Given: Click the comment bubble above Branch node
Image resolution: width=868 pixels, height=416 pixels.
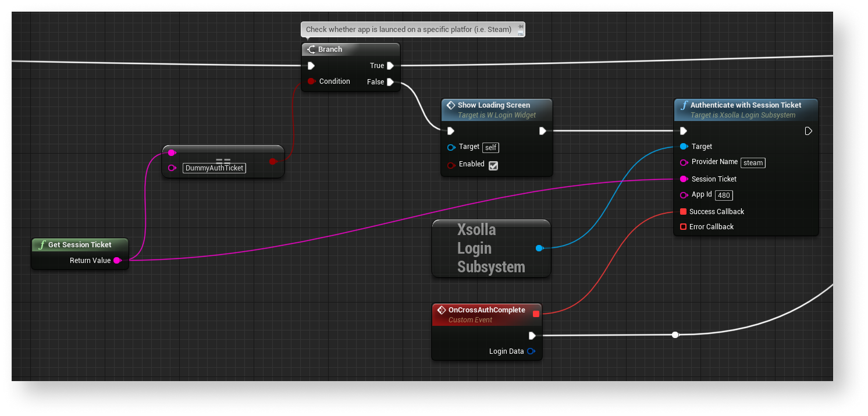Looking at the screenshot, I should (408, 29).
